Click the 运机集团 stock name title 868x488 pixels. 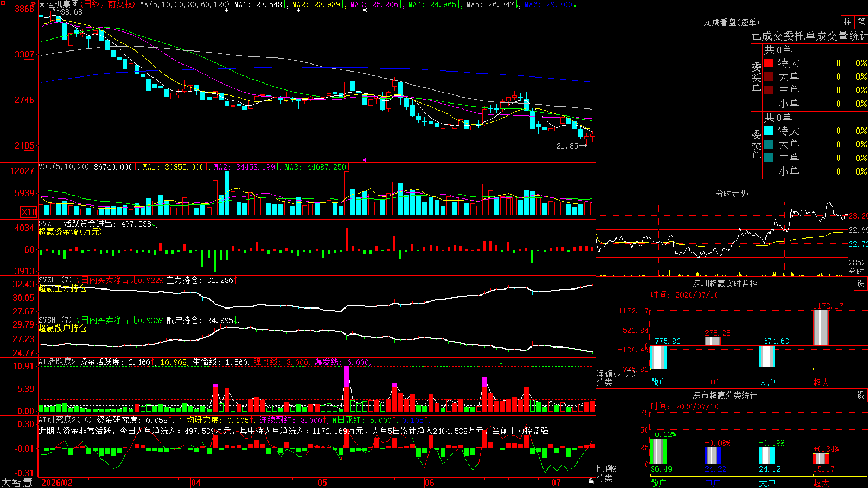(62, 4)
